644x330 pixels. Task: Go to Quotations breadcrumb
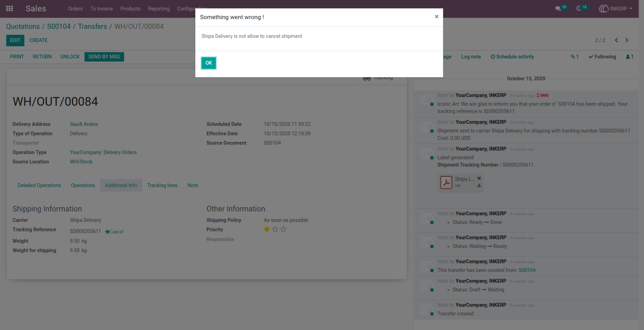pyautogui.click(x=23, y=26)
